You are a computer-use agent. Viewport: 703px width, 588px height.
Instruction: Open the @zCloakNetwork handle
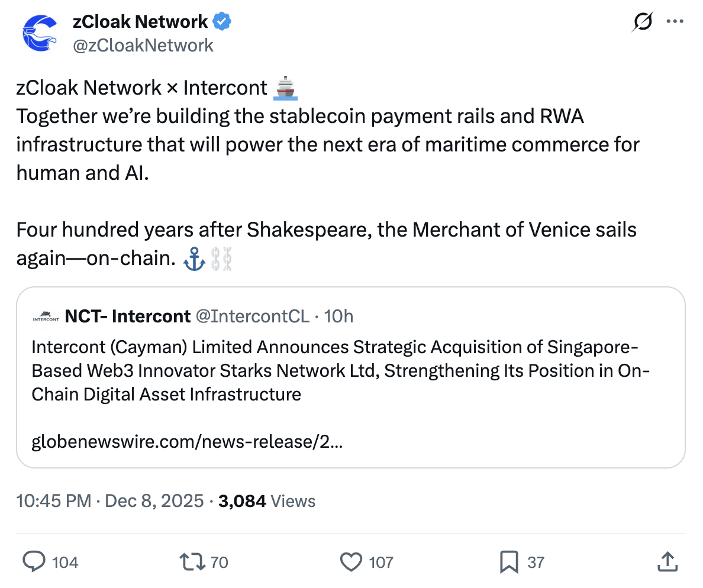coord(144,45)
